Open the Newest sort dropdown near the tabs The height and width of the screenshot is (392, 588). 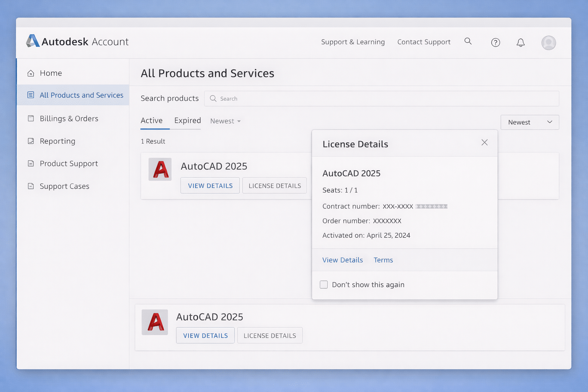point(225,121)
